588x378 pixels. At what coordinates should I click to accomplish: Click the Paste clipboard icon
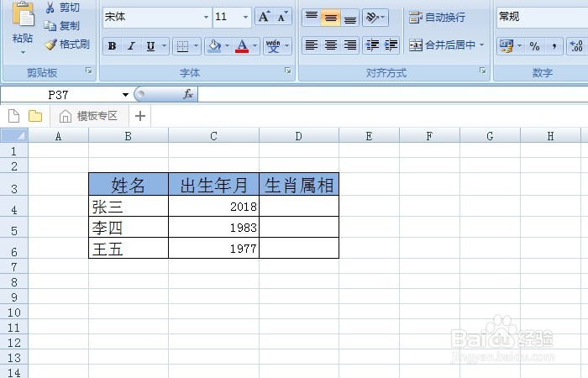click(x=23, y=15)
